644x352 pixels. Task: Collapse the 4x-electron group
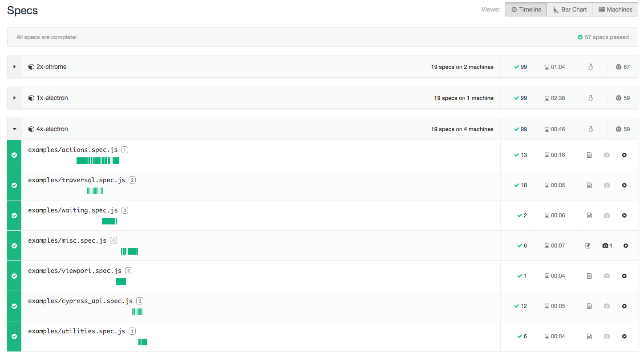tap(14, 129)
